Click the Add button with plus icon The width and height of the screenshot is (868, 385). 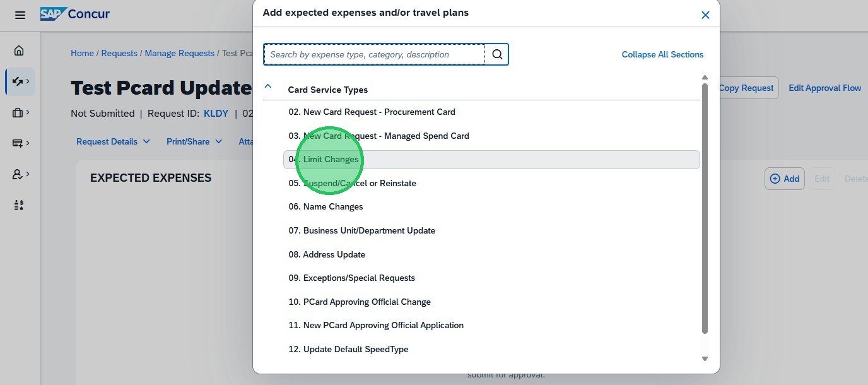pos(785,179)
